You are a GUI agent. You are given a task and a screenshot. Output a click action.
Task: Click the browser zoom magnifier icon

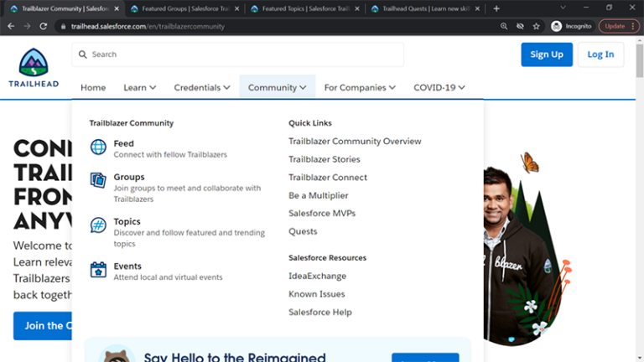click(504, 26)
